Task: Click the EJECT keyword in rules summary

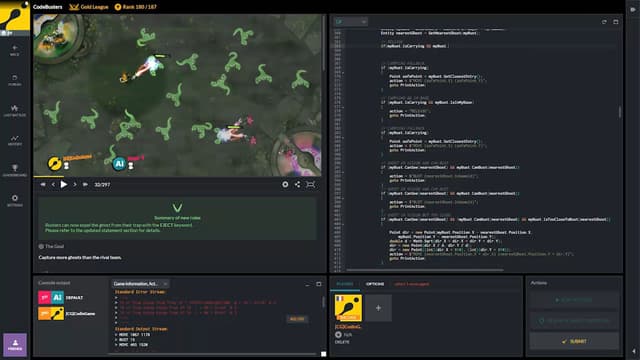Action: point(166,225)
